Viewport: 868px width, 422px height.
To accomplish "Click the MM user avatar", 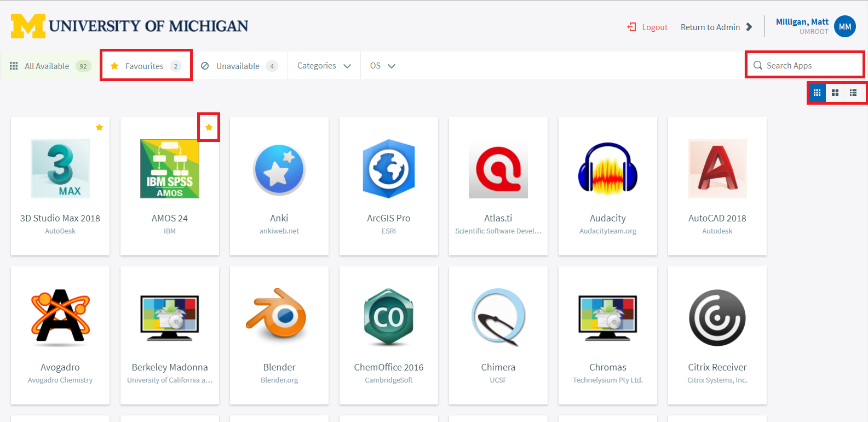I will [845, 26].
